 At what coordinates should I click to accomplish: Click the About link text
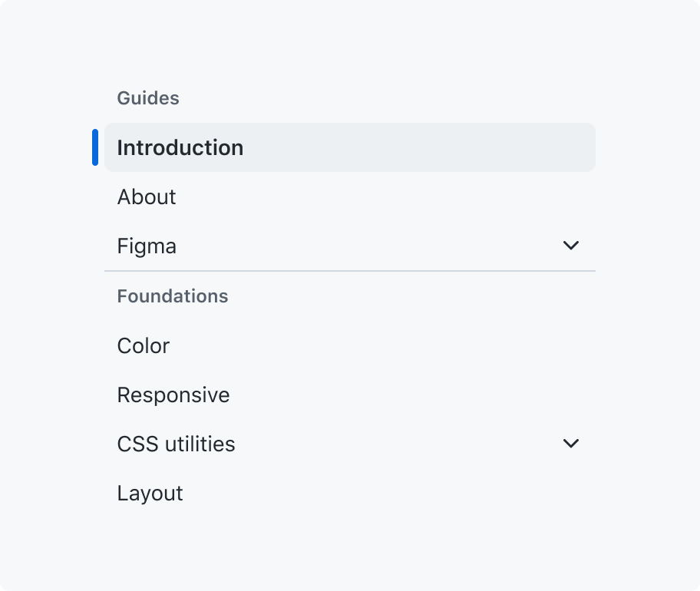[x=147, y=196]
